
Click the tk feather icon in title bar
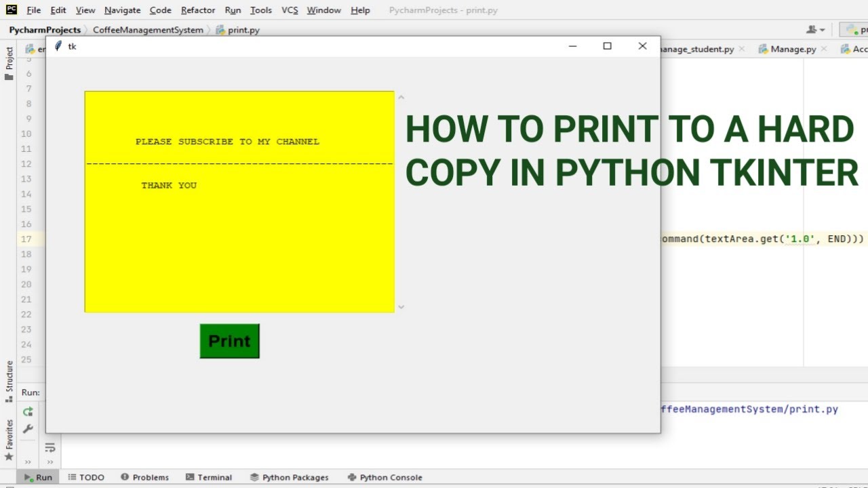click(58, 46)
